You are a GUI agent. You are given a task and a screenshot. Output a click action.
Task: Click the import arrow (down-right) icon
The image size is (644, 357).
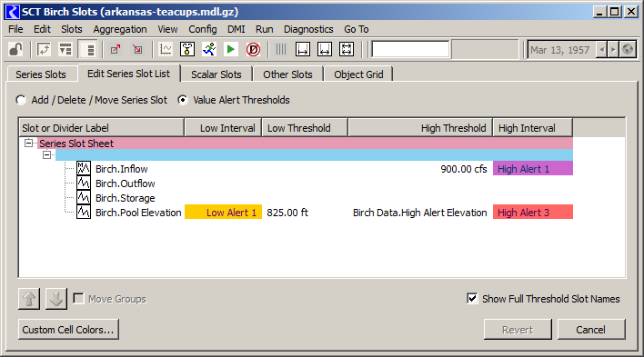coord(137,50)
